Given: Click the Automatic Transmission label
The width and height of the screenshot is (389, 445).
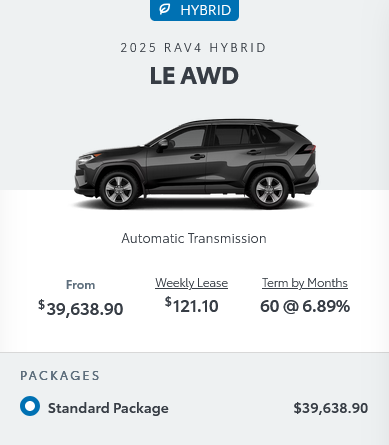Looking at the screenshot, I should [194, 238].
